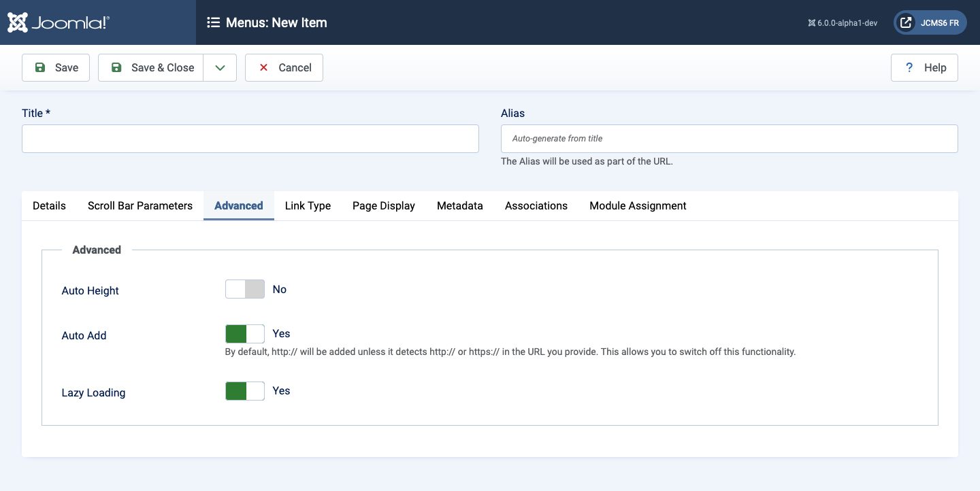Show the Module Assignment tab
Image resolution: width=980 pixels, height=491 pixels.
[x=638, y=205]
